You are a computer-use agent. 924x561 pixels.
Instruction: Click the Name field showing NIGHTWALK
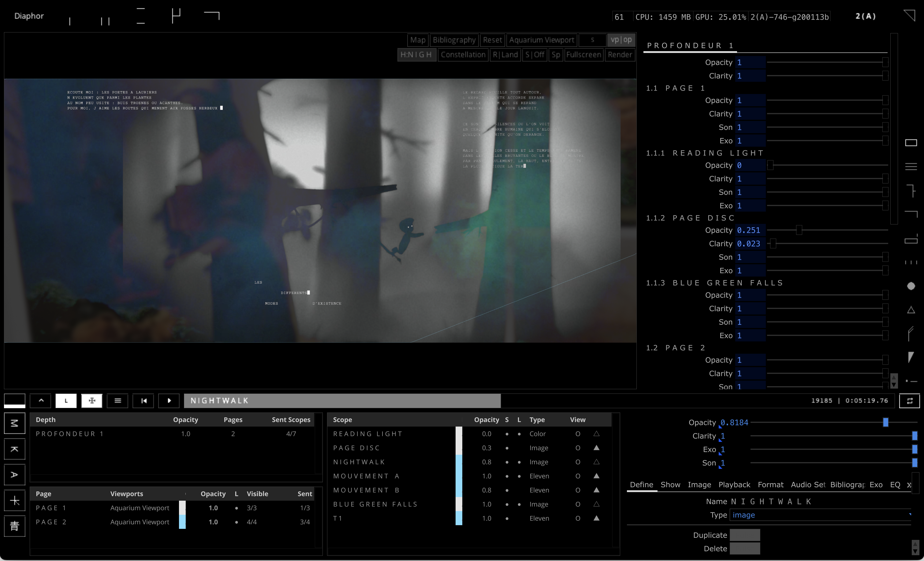771,502
